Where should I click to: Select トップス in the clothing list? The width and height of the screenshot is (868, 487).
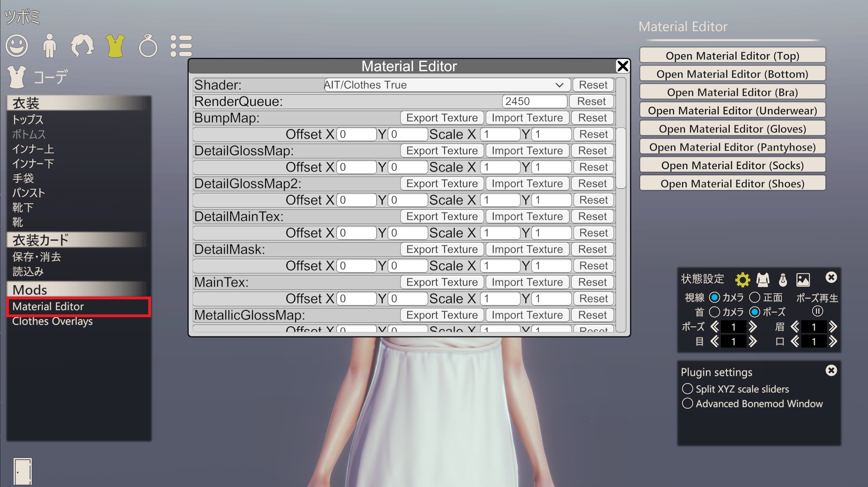[28, 120]
